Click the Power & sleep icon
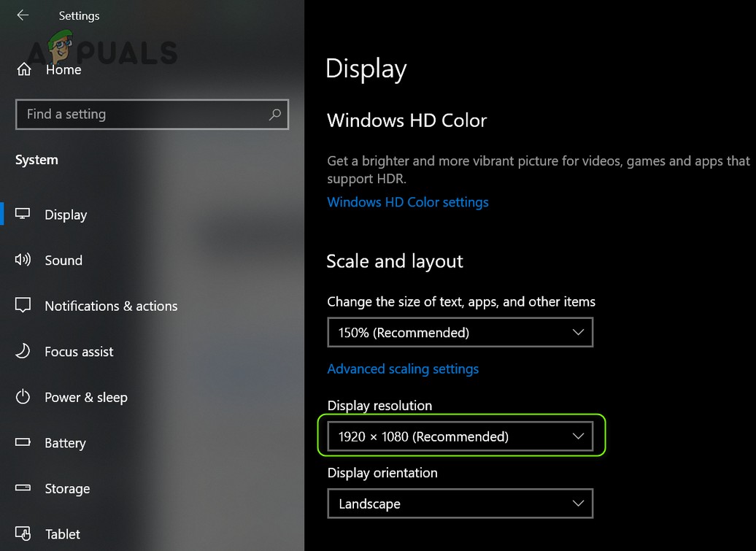 tap(23, 397)
